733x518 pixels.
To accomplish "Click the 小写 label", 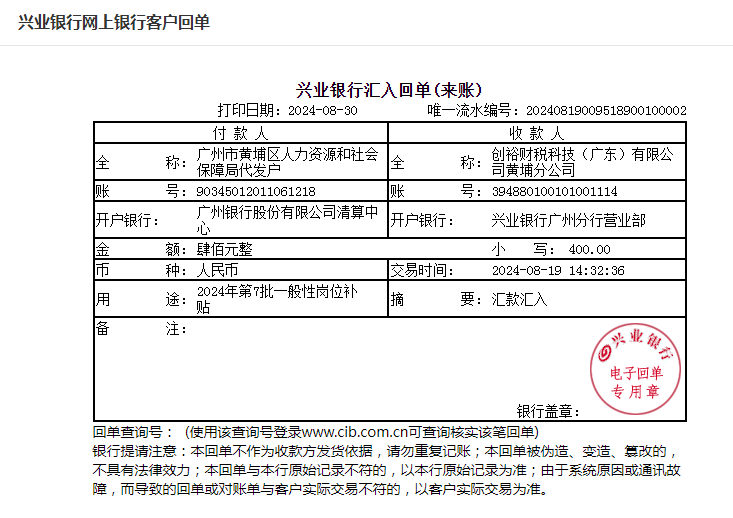I will (x=523, y=249).
